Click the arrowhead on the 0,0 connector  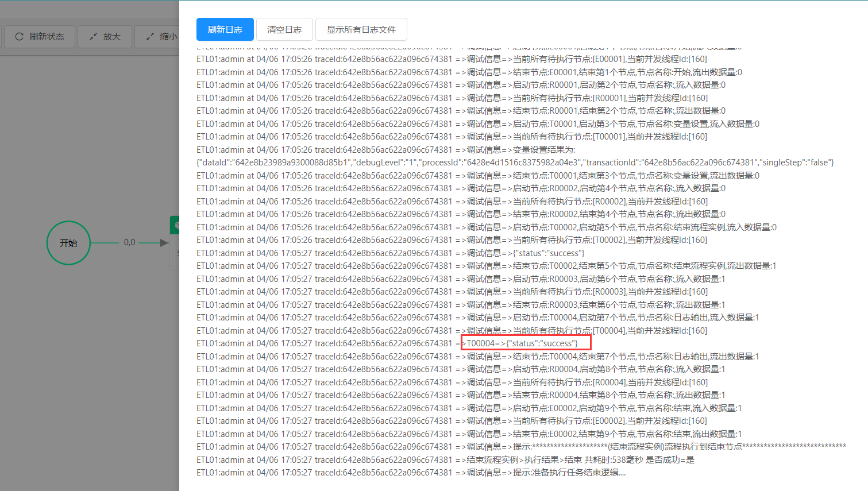click(164, 243)
